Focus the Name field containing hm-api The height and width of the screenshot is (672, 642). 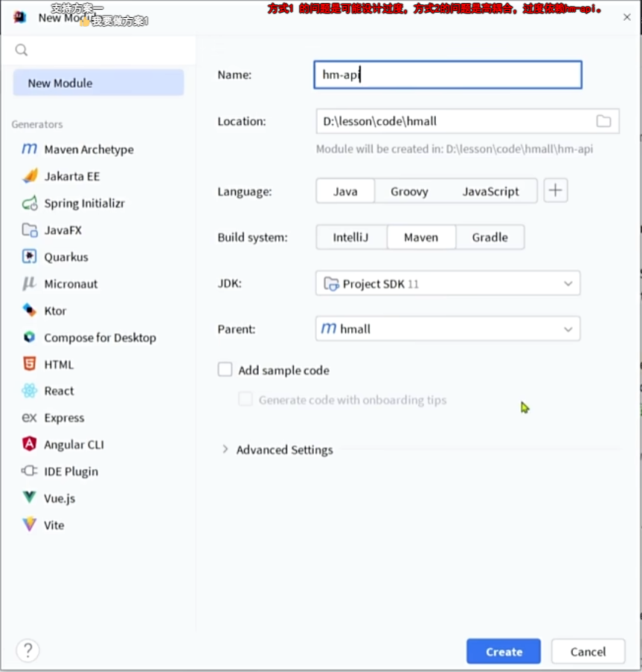point(448,74)
